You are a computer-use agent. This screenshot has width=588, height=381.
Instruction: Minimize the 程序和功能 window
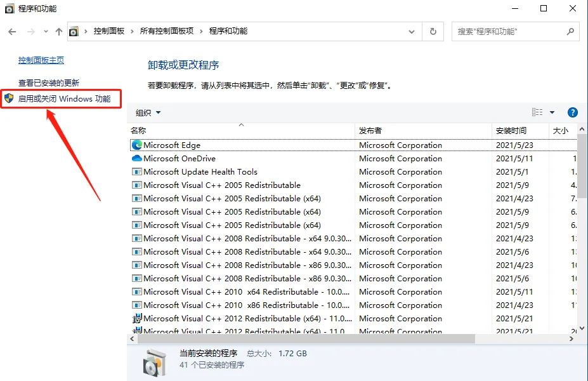pyautogui.click(x=515, y=8)
